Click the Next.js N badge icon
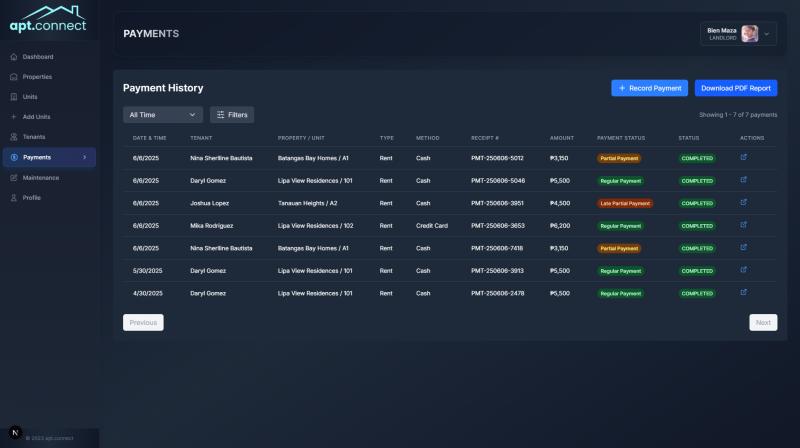The image size is (800, 448). tap(15, 433)
